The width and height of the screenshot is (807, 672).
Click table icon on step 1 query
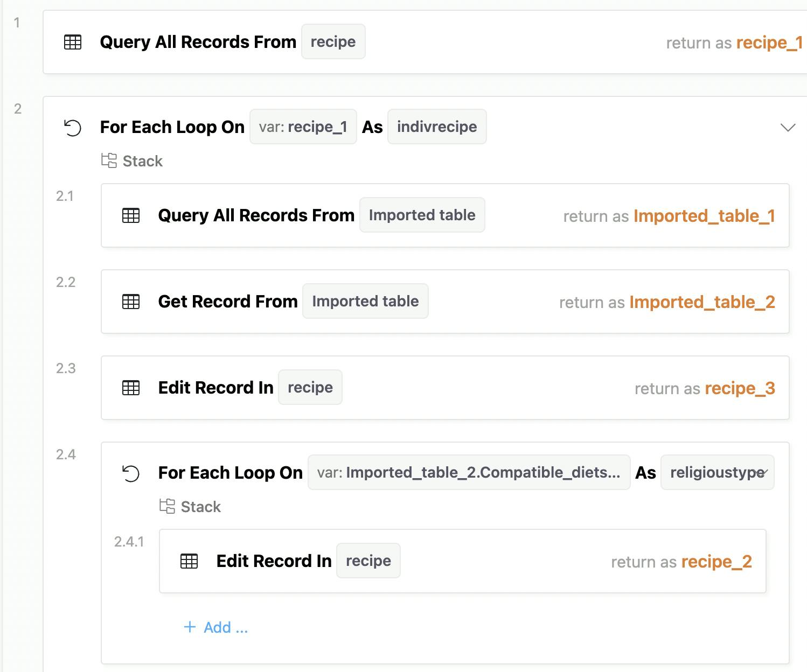point(73,42)
